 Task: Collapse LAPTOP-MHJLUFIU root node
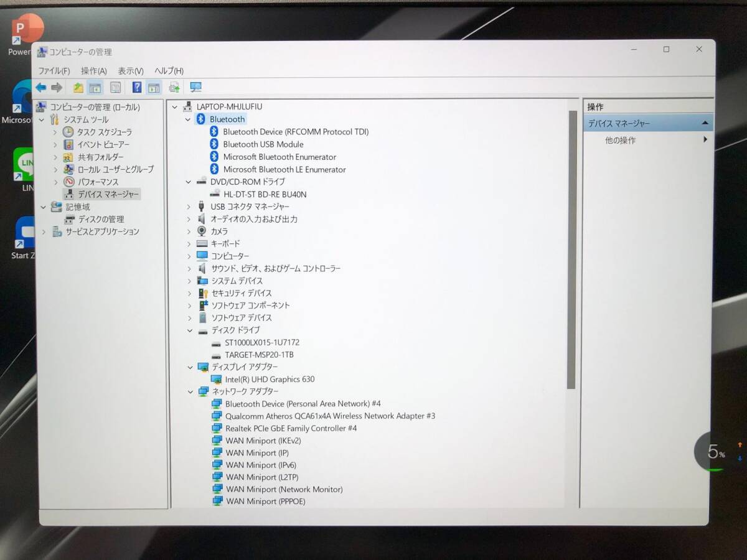[x=175, y=107]
